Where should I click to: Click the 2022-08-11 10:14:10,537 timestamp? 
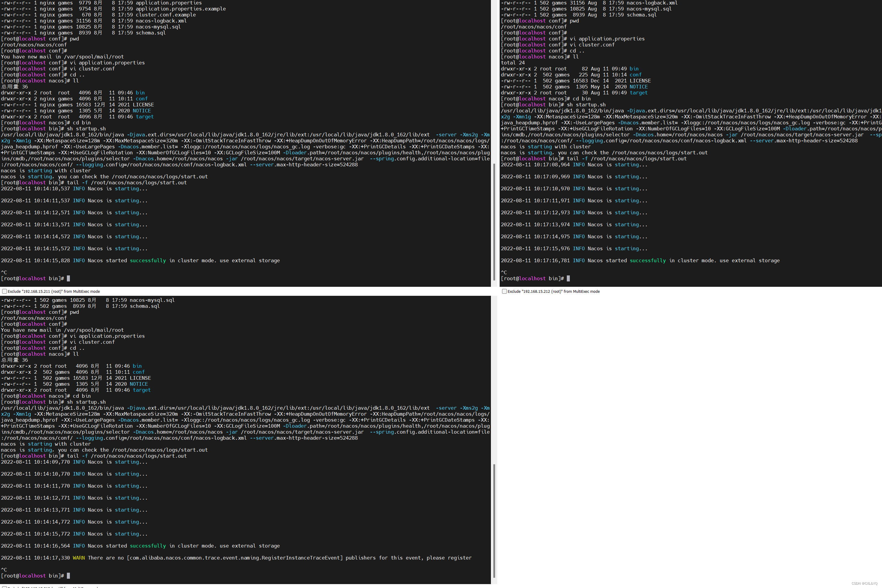[35, 189]
